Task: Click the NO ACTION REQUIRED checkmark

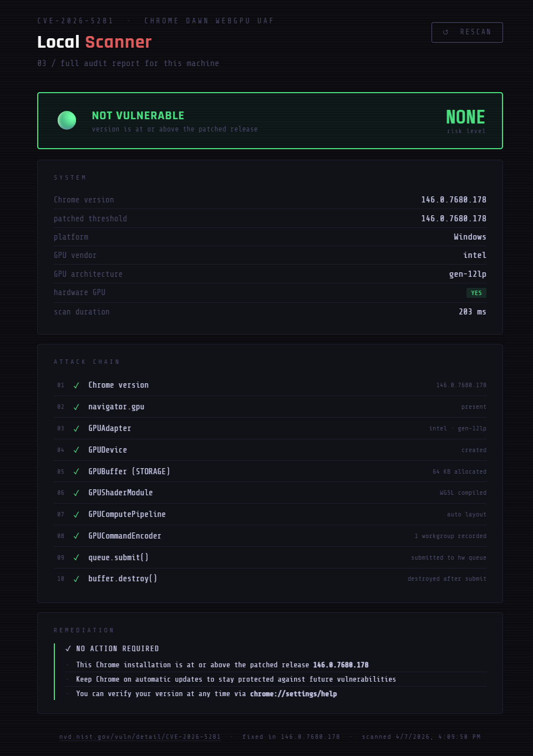Action: tap(68, 648)
